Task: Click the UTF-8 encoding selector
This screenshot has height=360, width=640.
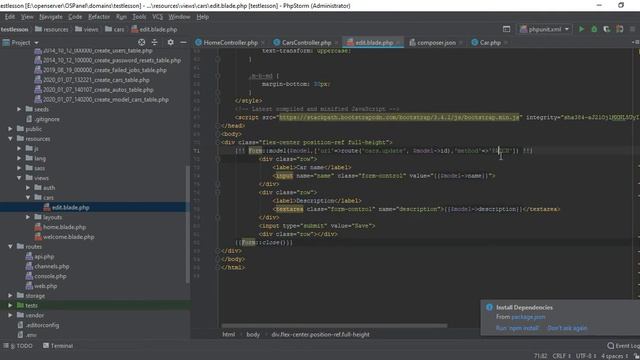Action: click(586, 356)
